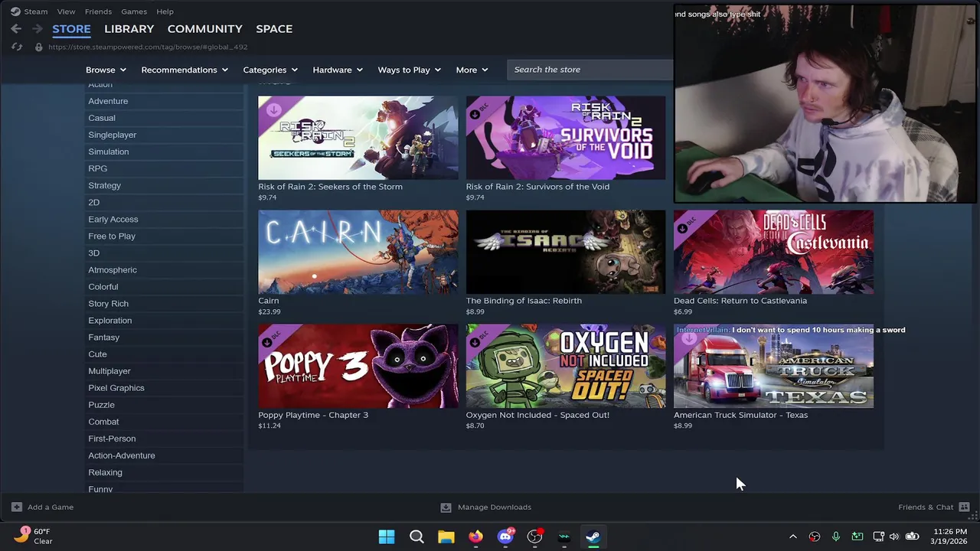Open Firefox from the taskbar
This screenshot has height=551, width=980.
[475, 536]
